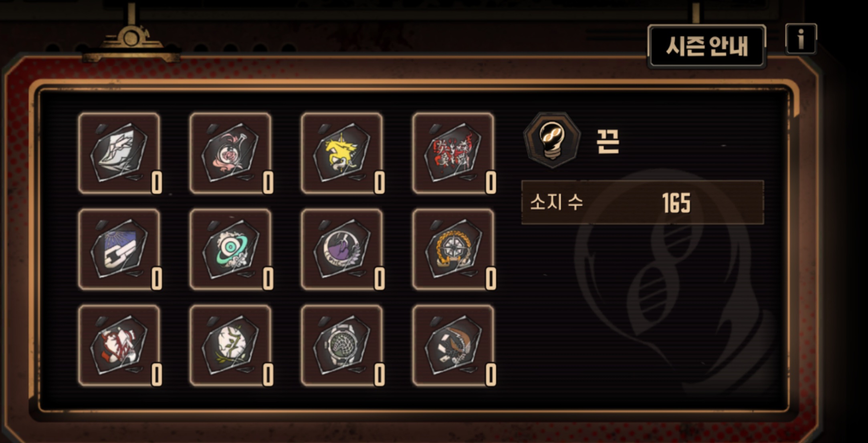
Task: Click the 끈 item name label
Action: coord(608,141)
